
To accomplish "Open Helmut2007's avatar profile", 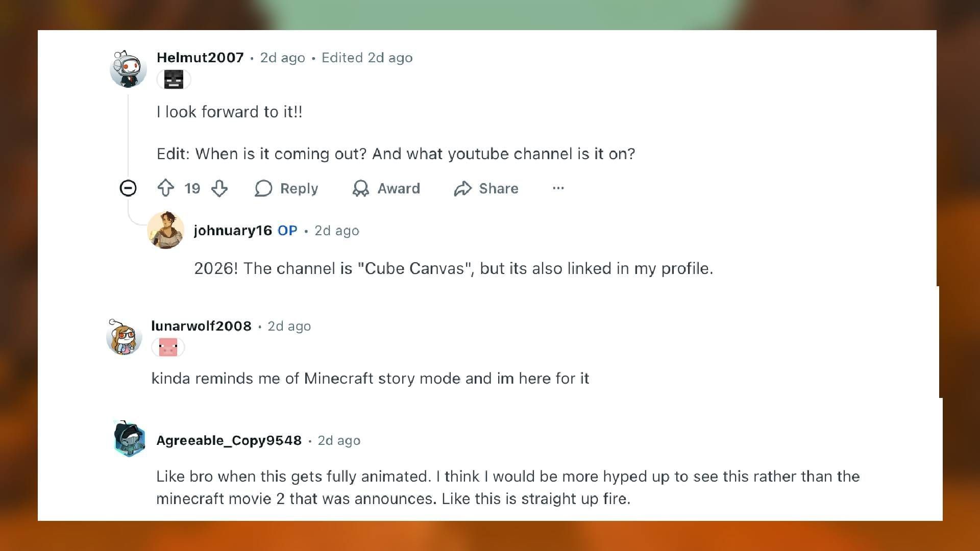I will 128,69.
